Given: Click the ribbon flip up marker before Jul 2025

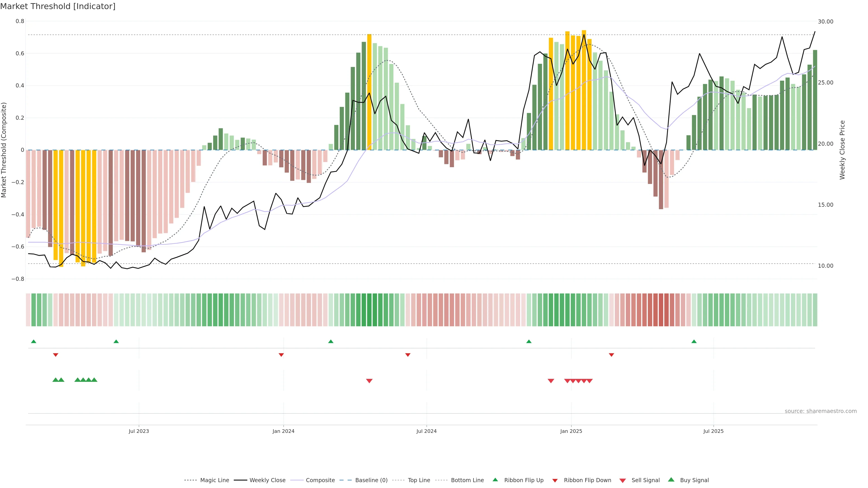Looking at the screenshot, I should 694,342.
